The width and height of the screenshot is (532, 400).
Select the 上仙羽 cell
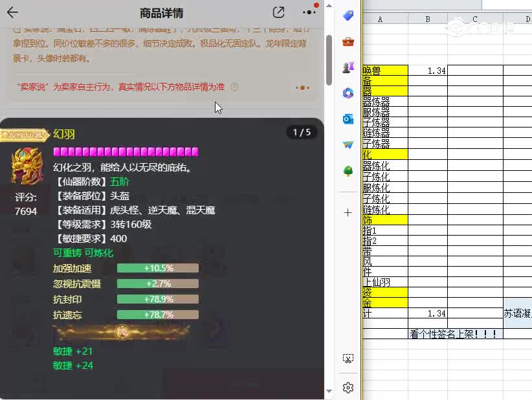385,282
